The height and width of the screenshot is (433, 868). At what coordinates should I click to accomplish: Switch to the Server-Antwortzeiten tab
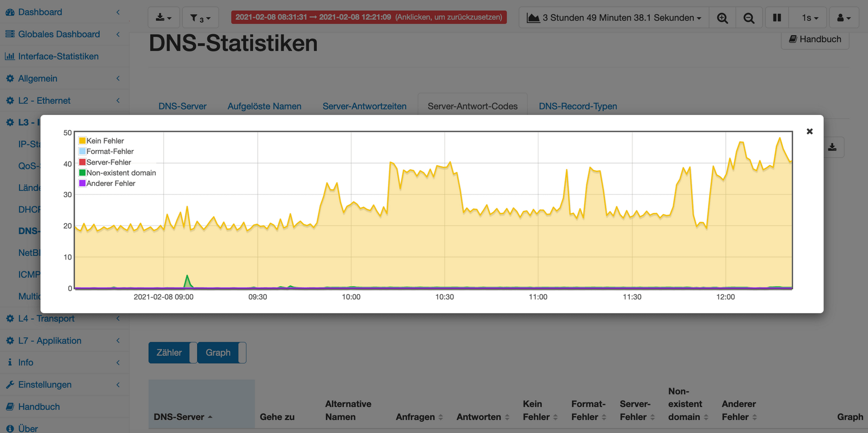pos(364,106)
